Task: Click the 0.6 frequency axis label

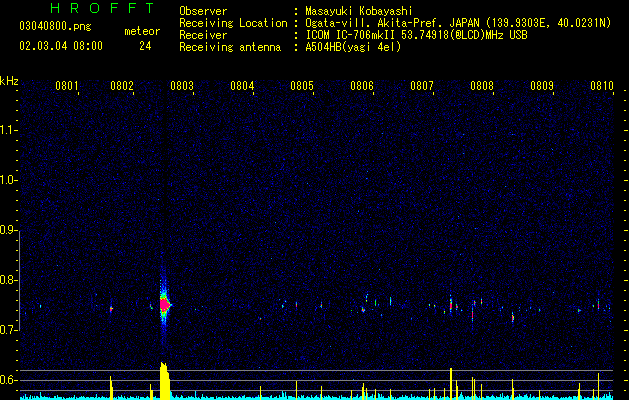Action: coord(9,380)
